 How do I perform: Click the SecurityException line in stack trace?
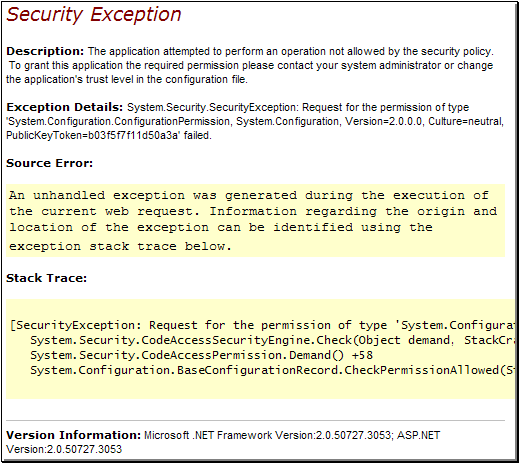pos(263,325)
